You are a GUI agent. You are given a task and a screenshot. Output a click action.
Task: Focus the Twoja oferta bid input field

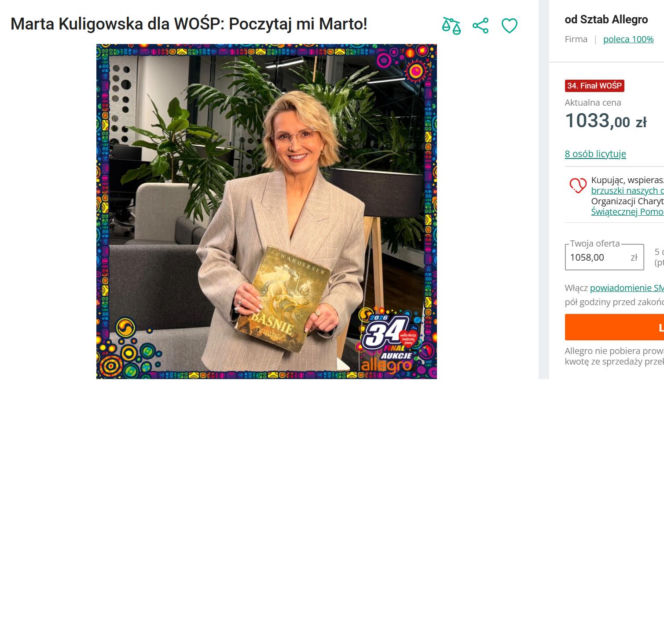click(x=604, y=257)
